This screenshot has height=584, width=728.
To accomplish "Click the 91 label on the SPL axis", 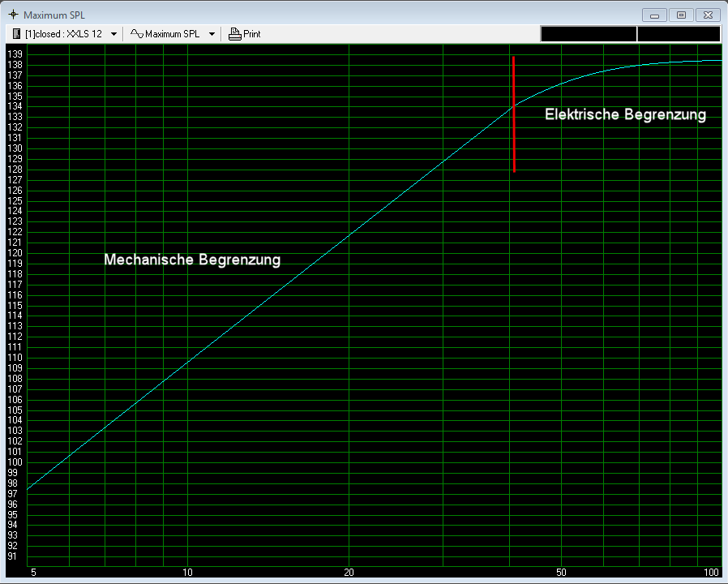I will coord(12,556).
